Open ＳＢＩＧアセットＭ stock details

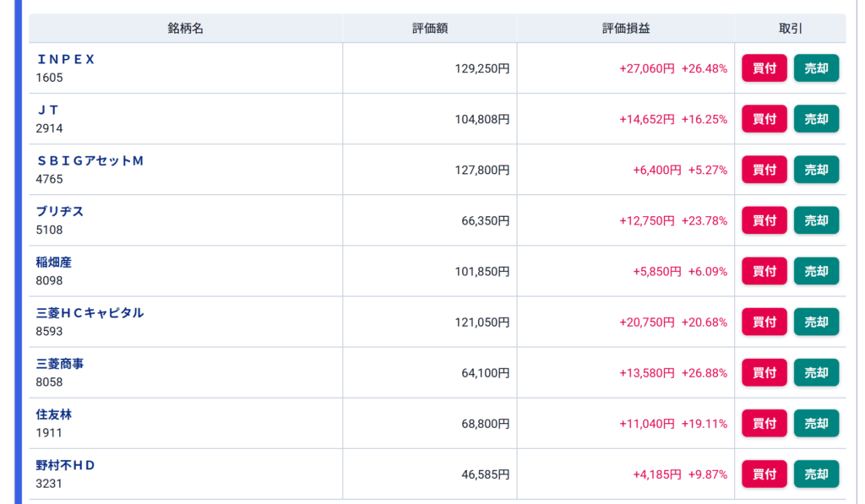tap(90, 160)
